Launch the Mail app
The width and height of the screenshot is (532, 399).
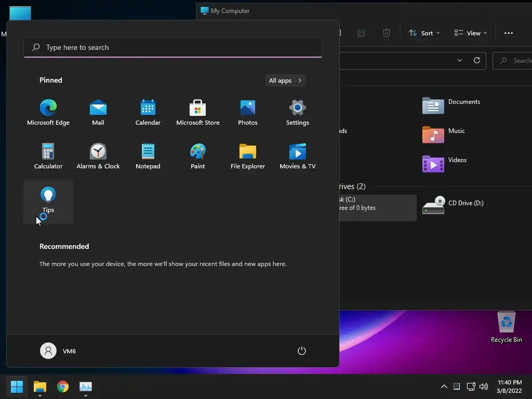[x=98, y=113]
